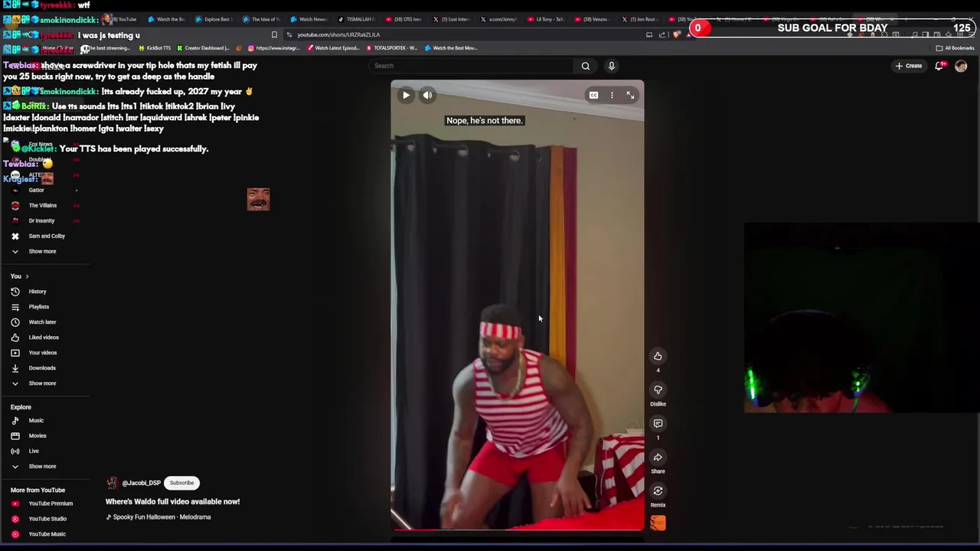
Task: Open YouTube Studio
Action: pos(47,519)
